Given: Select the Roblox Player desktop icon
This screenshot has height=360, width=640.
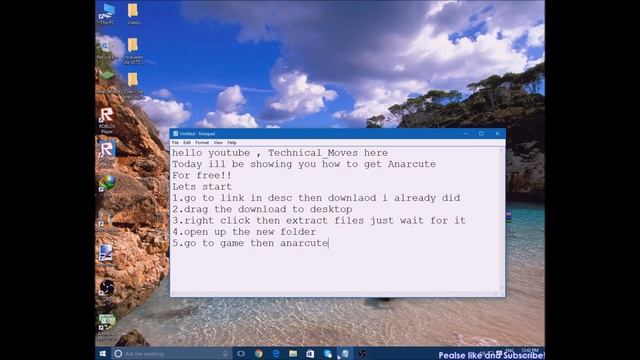Looking at the screenshot, I should click(x=107, y=120).
